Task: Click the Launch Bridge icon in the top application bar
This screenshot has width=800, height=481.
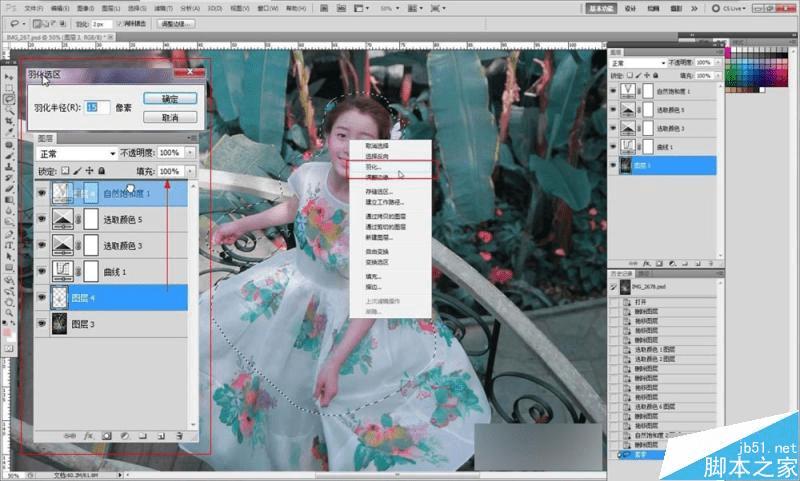Action: coord(324,8)
